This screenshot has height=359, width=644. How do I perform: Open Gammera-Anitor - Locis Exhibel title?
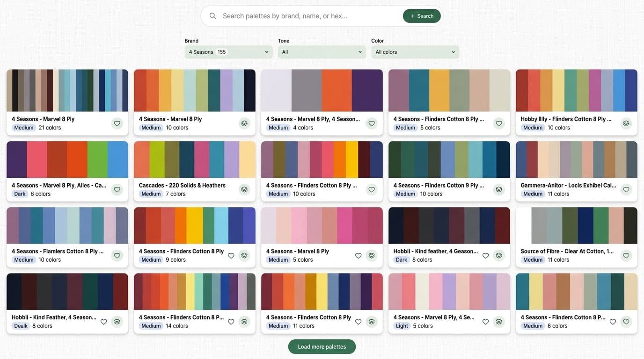(x=568, y=185)
